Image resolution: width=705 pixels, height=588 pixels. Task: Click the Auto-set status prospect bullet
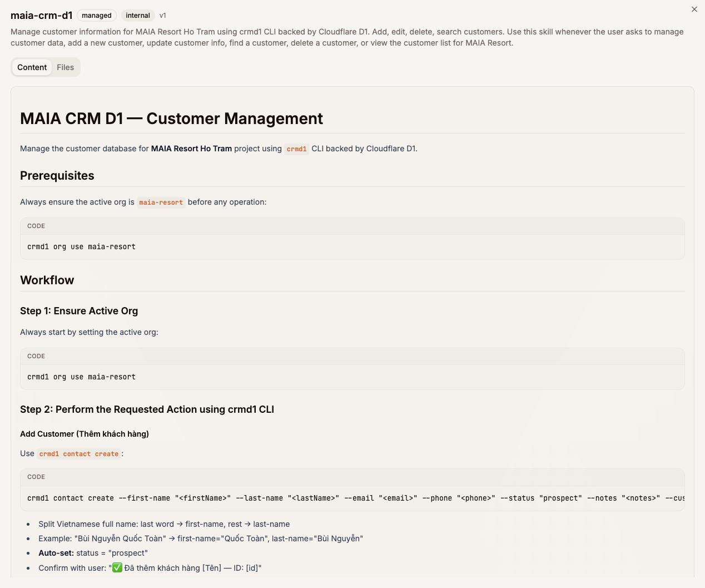93,553
